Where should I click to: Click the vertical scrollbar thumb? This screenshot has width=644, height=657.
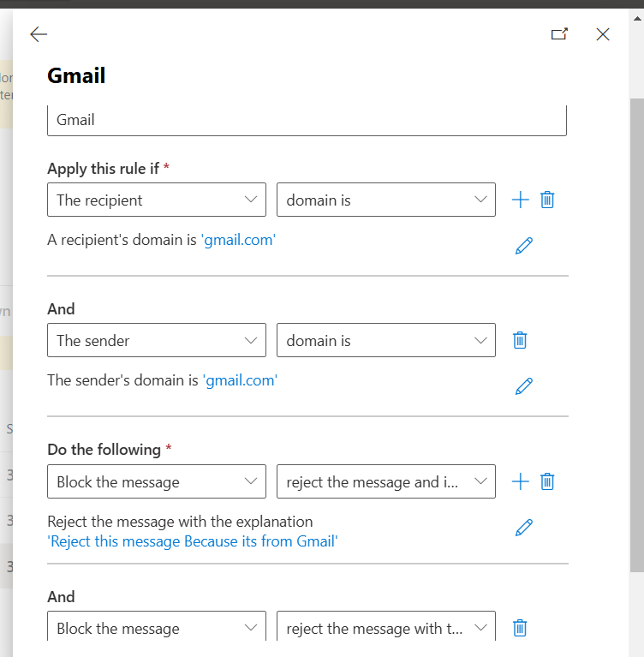[x=637, y=335]
